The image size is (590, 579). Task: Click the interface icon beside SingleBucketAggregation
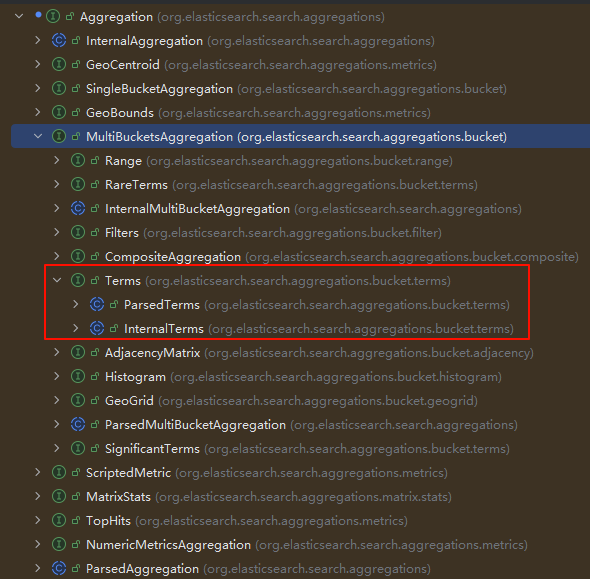coord(59,88)
